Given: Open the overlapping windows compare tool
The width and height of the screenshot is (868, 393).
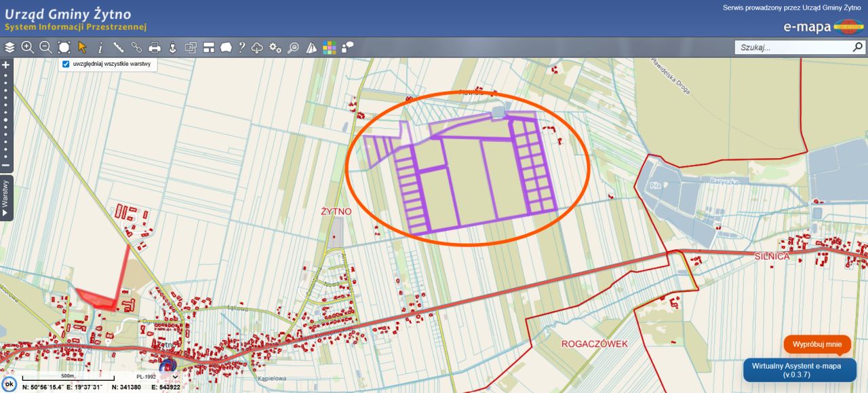Looking at the screenshot, I should (x=191, y=48).
